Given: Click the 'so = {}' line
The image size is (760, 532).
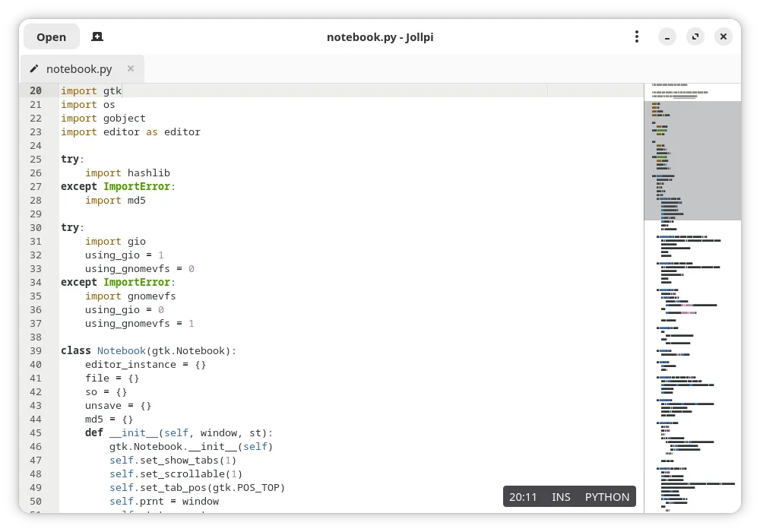Looking at the screenshot, I should [106, 392].
